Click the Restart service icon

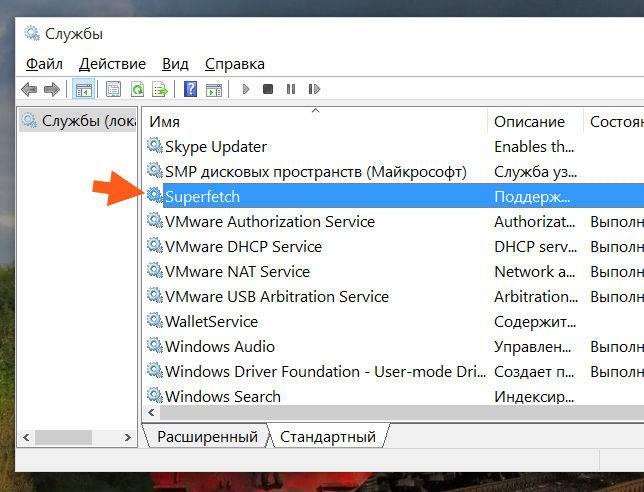[x=314, y=89]
